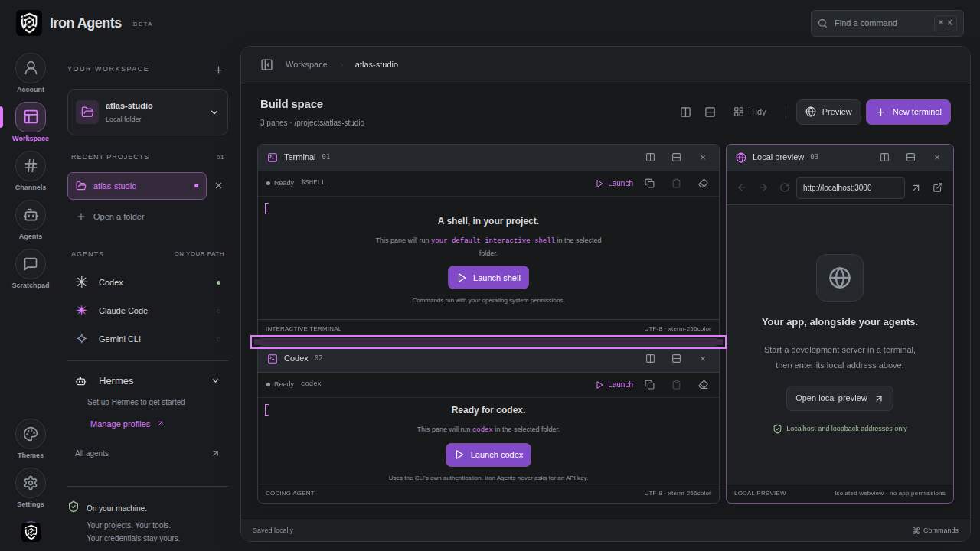Split Codex 02 pane vertically
Screen dimensions: 980x551
[650, 358]
